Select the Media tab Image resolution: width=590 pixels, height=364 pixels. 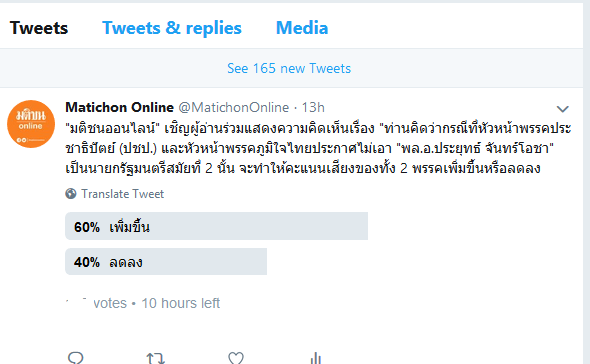[302, 28]
